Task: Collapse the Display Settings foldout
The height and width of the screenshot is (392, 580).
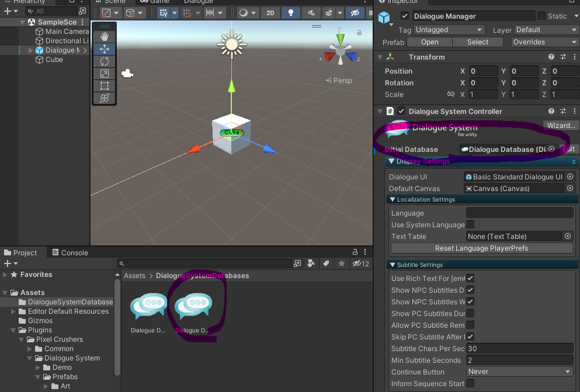Action: tap(391, 161)
